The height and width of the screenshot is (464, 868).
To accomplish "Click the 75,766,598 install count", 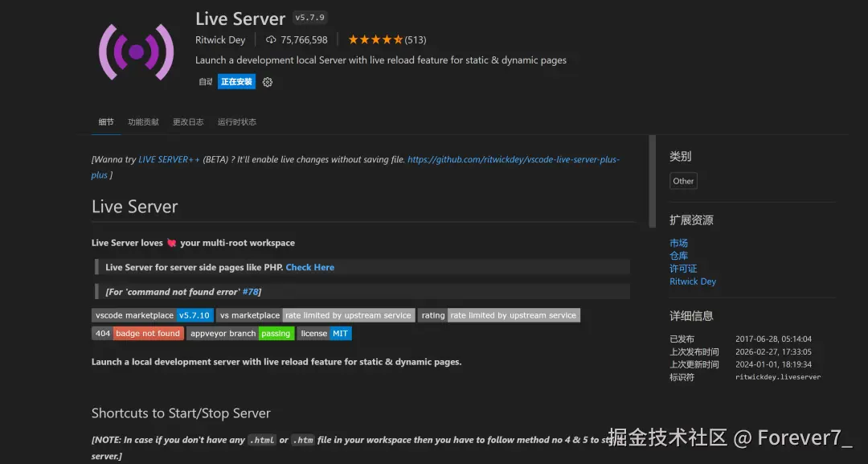I will click(x=304, y=40).
